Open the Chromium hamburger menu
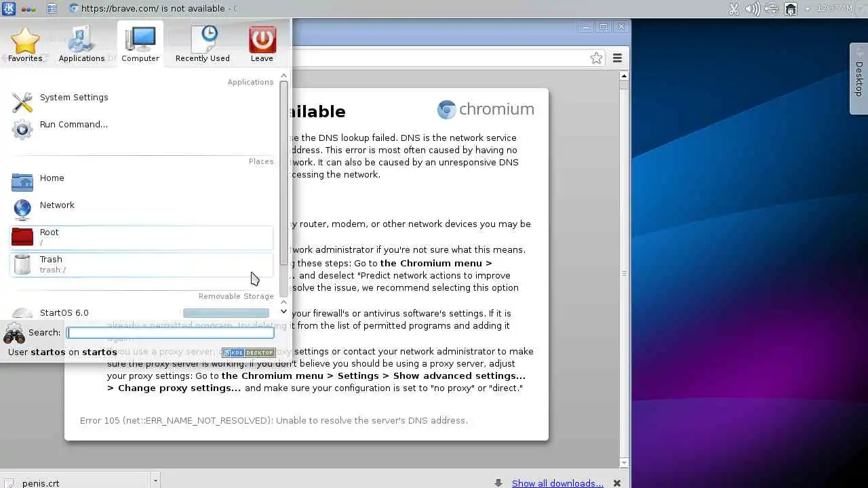 click(x=617, y=58)
